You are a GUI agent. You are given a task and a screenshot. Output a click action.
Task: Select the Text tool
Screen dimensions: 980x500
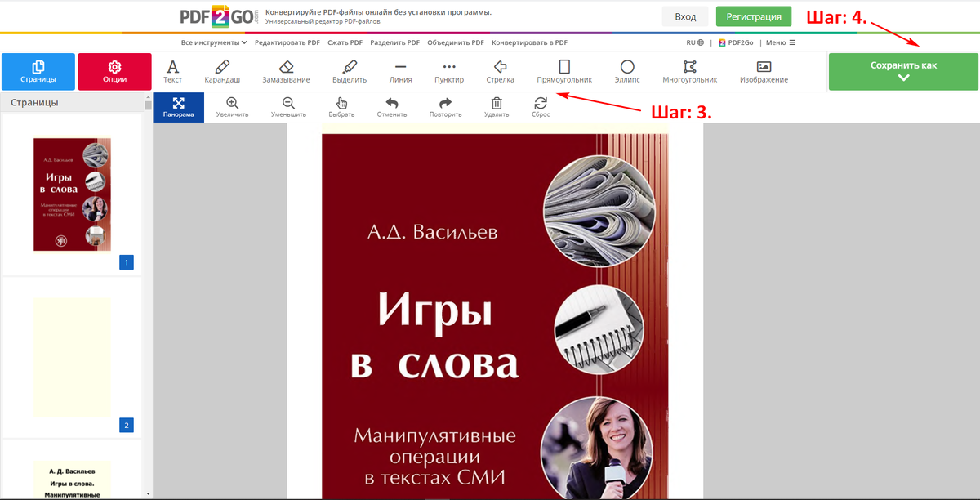(x=172, y=72)
